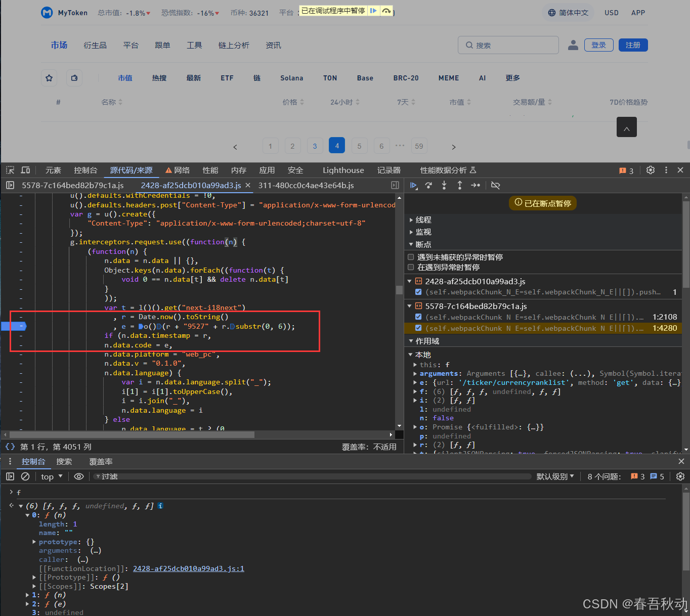Click the MyToken logo icon
690x616 pixels.
coord(47,13)
